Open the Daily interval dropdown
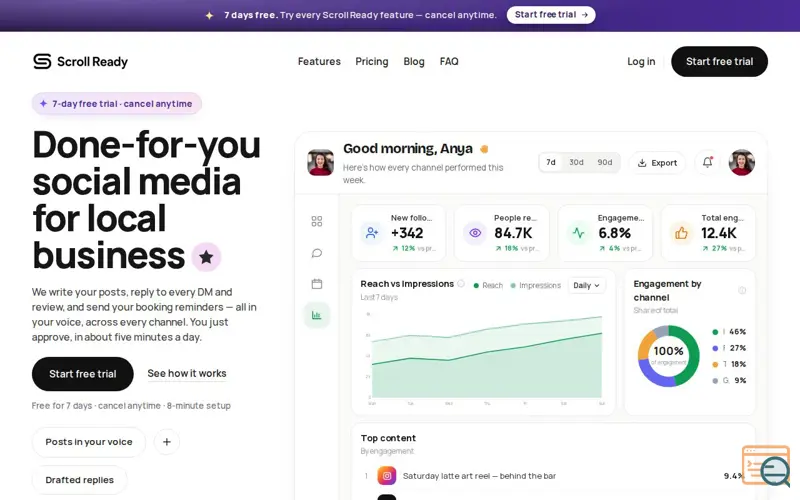The image size is (800, 500). pos(587,285)
